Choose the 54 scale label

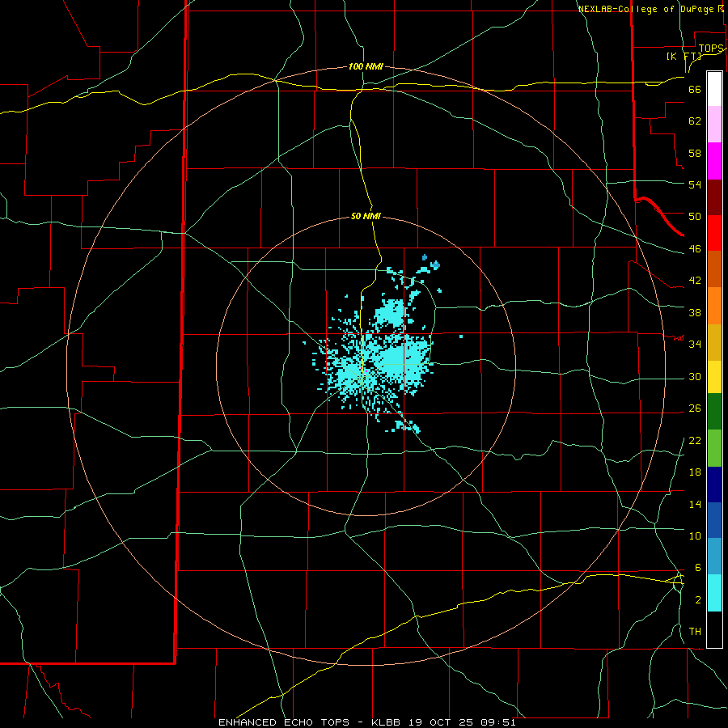pos(695,184)
